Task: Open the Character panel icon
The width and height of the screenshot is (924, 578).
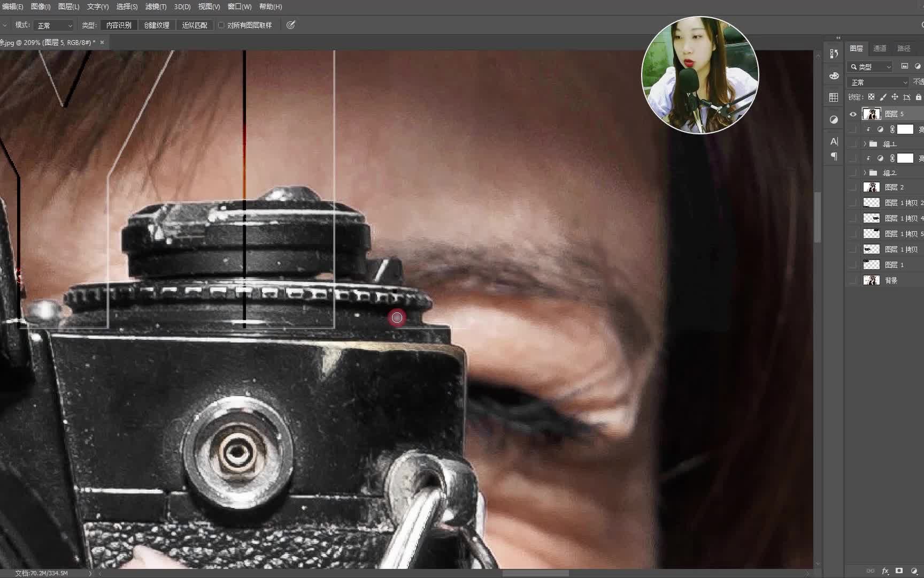Action: pos(834,141)
